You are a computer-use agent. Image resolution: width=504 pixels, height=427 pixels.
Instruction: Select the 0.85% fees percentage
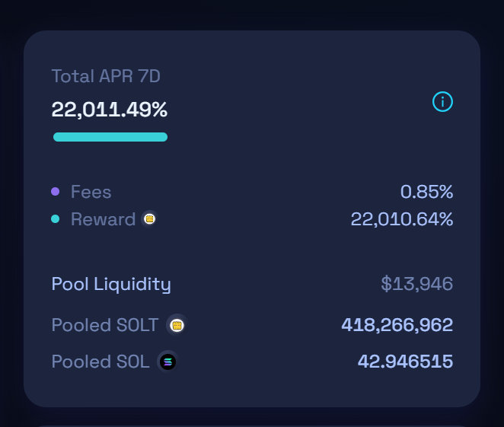coord(426,192)
